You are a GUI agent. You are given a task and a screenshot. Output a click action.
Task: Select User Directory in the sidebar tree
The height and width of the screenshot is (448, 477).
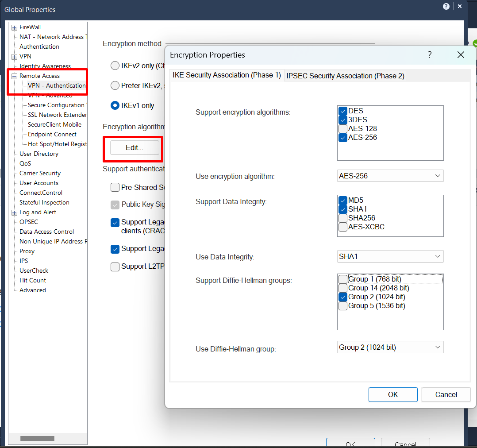(x=38, y=154)
